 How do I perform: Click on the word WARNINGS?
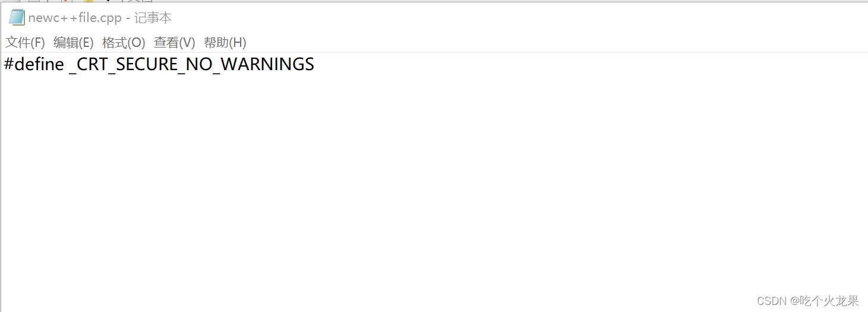267,64
